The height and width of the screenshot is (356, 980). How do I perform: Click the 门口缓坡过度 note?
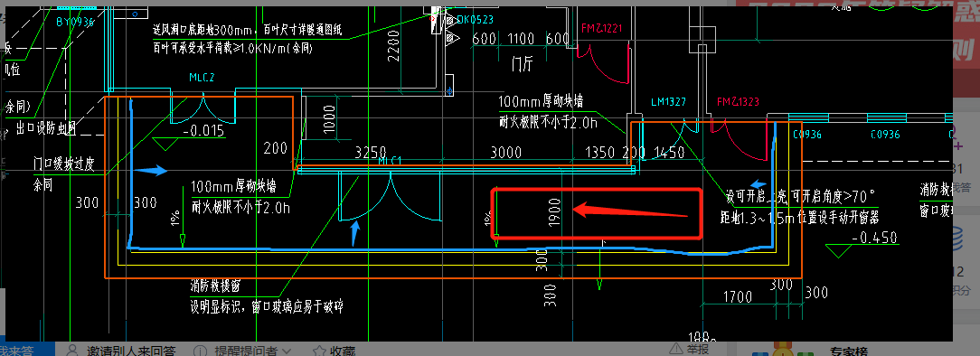coord(63,164)
